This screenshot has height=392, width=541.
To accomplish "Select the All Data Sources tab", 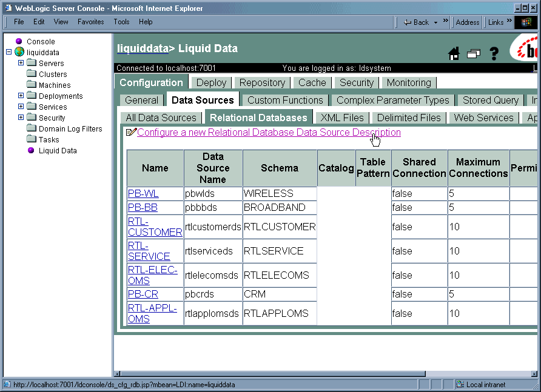I will 161,118.
